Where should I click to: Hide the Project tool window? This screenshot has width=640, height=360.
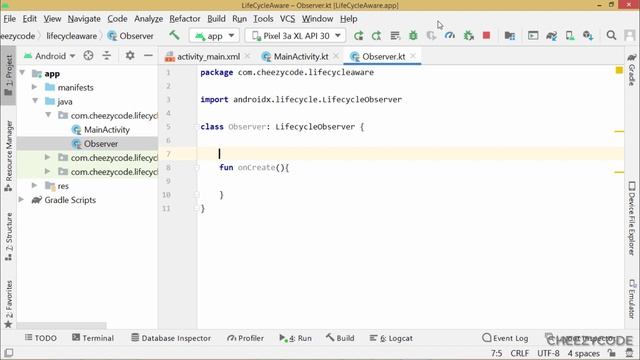point(148,56)
